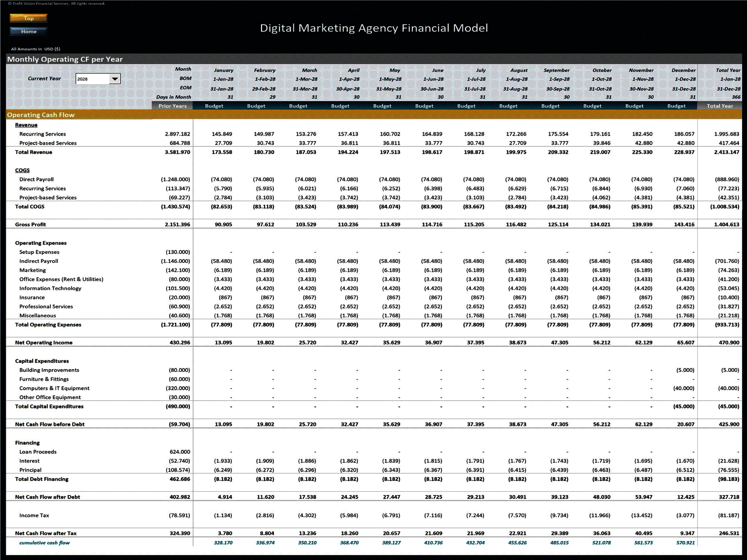Click the All Amounts in USD label

tap(35, 49)
